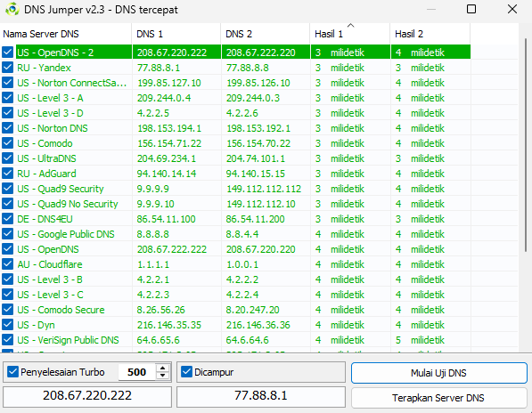The width and height of the screenshot is (532, 413).
Task: Decrease the turbo value with down arrow
Action: (x=163, y=376)
